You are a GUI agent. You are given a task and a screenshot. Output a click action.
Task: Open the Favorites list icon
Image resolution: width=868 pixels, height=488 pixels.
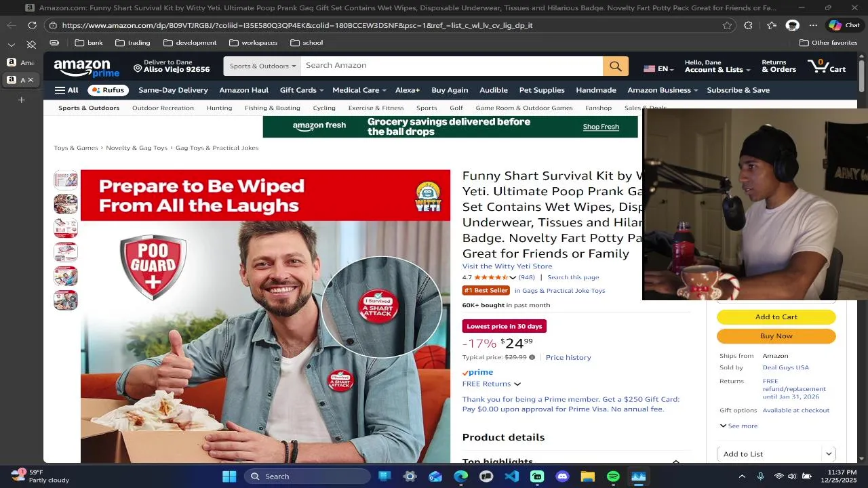pyautogui.click(x=771, y=25)
